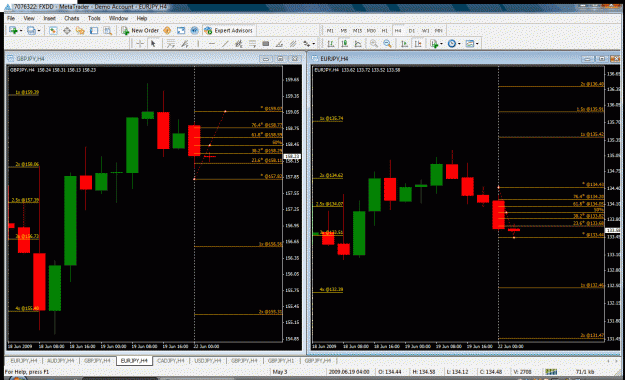Switch to the GBPJPY,H1 chart tab

point(281,360)
